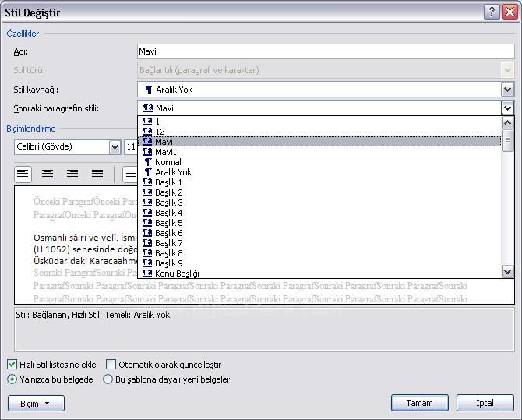
Task: Close the Stil Değiştir dialog
Action: 510,12
